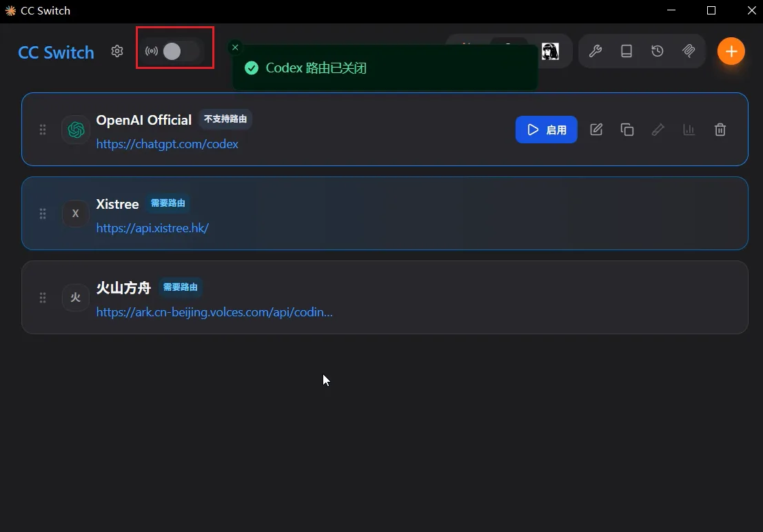Duplicate the OpenAI Official provider
Screen dimensions: 763x532
click(x=627, y=130)
